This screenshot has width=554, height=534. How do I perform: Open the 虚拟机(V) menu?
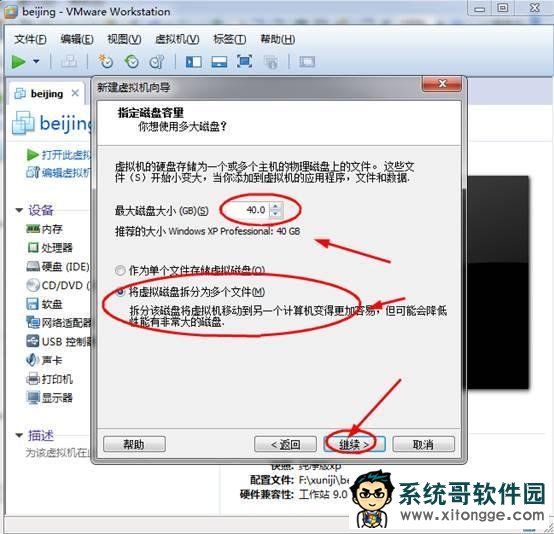click(177, 39)
